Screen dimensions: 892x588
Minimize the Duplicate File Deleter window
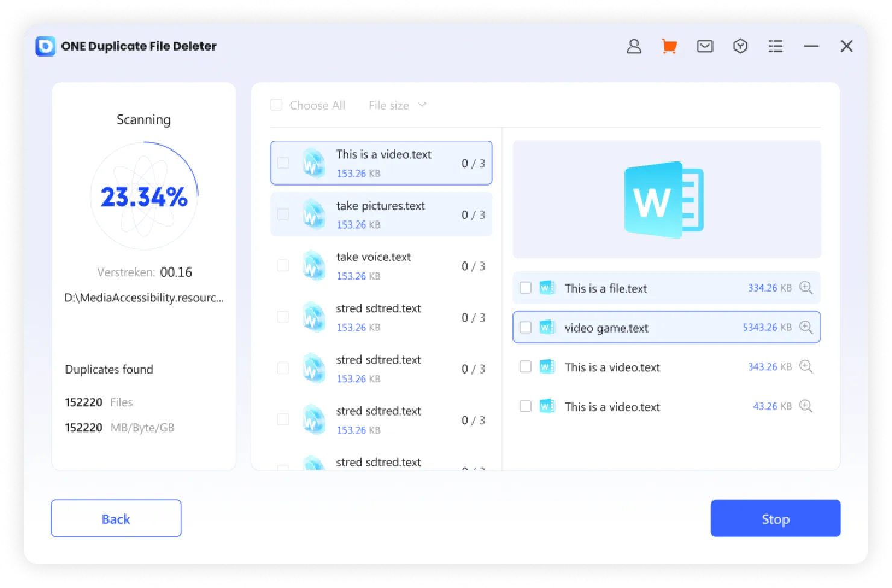pos(811,46)
